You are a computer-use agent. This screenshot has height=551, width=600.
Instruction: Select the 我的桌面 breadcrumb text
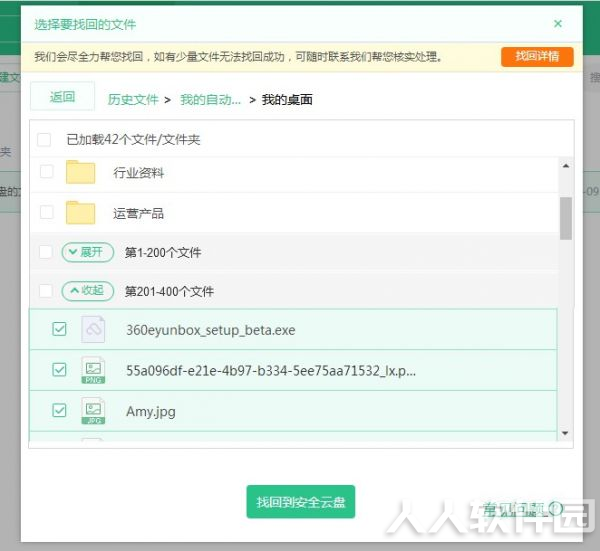pos(287,99)
